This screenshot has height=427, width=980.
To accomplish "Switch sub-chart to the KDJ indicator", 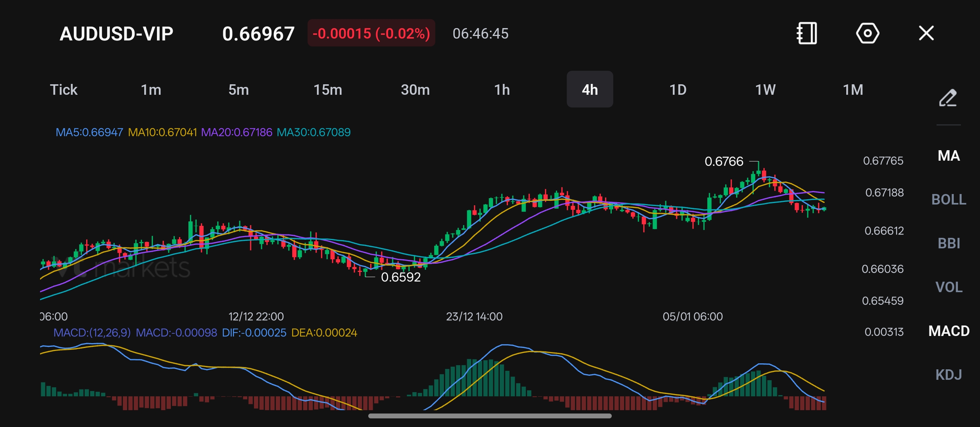I will tap(949, 375).
